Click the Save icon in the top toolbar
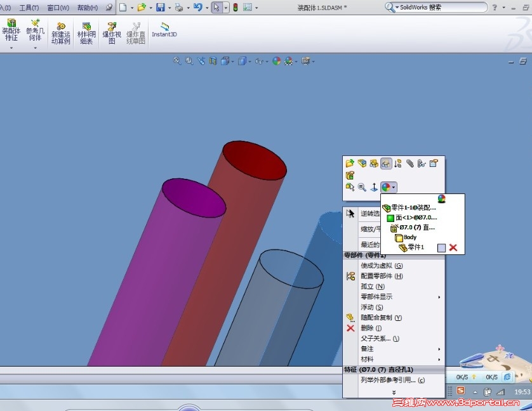This screenshot has width=532, height=411. tap(160, 7)
